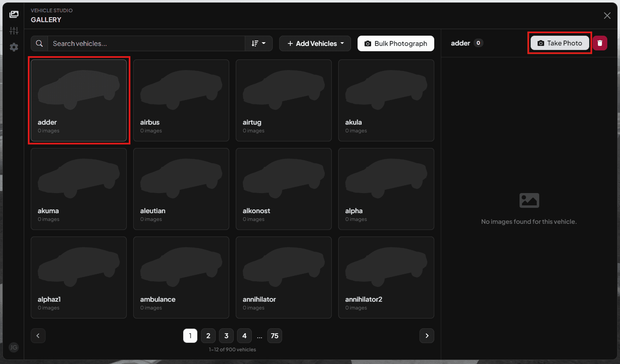The height and width of the screenshot is (364, 620).
Task: Select the ambulance vehicle card
Action: coord(181,278)
